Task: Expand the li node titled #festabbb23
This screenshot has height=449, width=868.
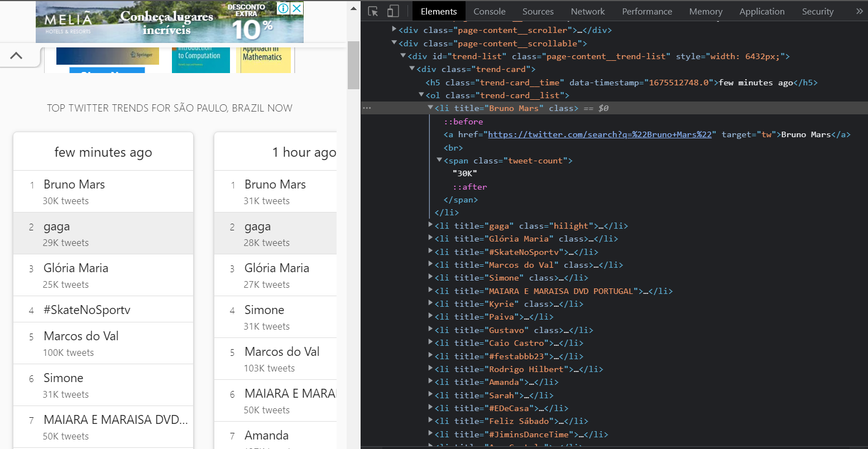Action: coord(430,356)
